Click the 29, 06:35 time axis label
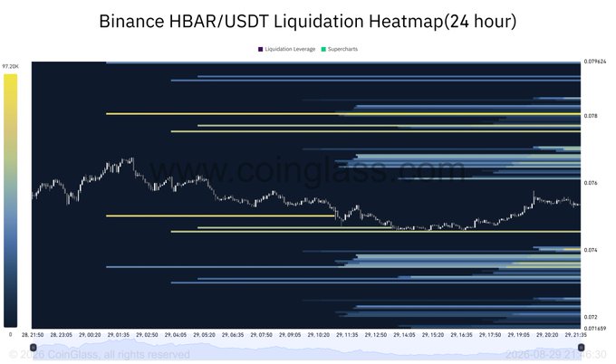616x364 pixels. pos(233,335)
